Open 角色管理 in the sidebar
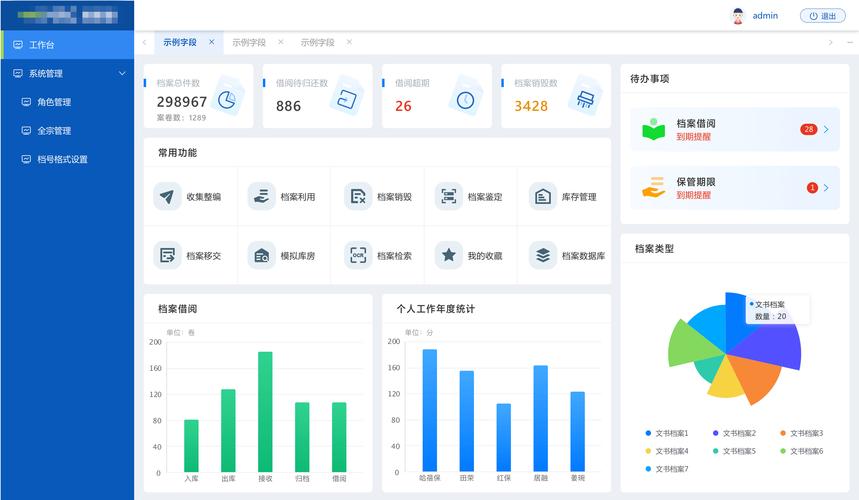This screenshot has width=859, height=500. pyautogui.click(x=67, y=102)
